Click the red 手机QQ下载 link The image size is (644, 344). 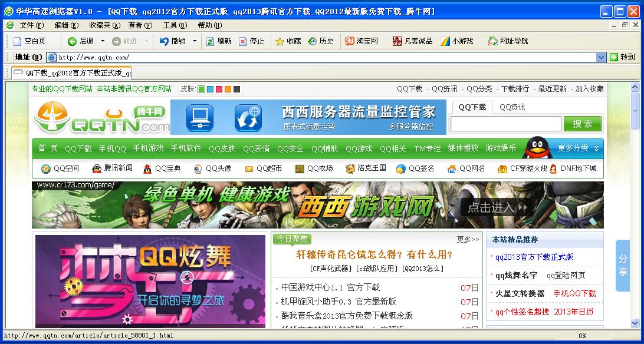[x=574, y=293]
